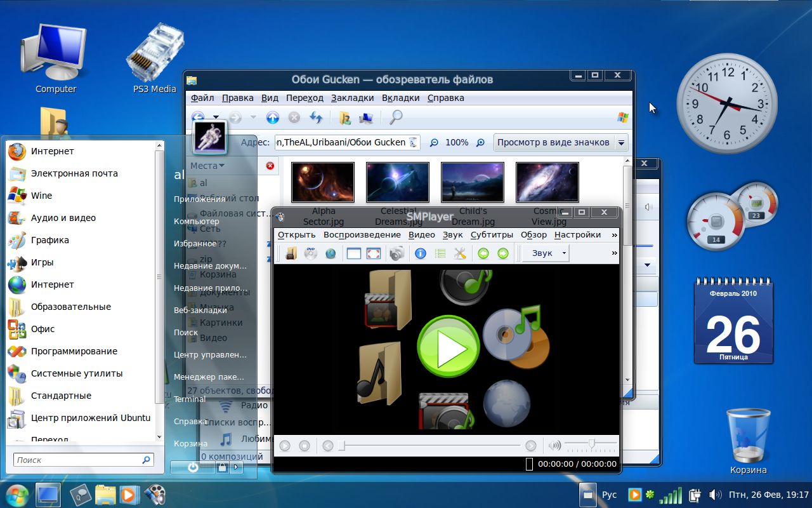Image resolution: width=812 pixels, height=508 pixels.
Task: Click SMPlayer rewind button beside seek bar
Action: (327, 446)
